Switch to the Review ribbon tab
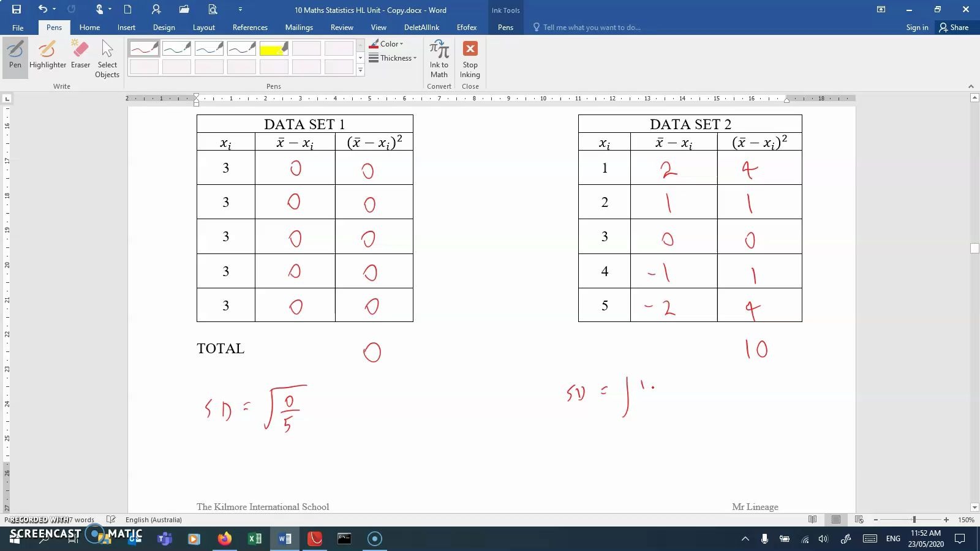The width and height of the screenshot is (980, 551). [x=342, y=27]
